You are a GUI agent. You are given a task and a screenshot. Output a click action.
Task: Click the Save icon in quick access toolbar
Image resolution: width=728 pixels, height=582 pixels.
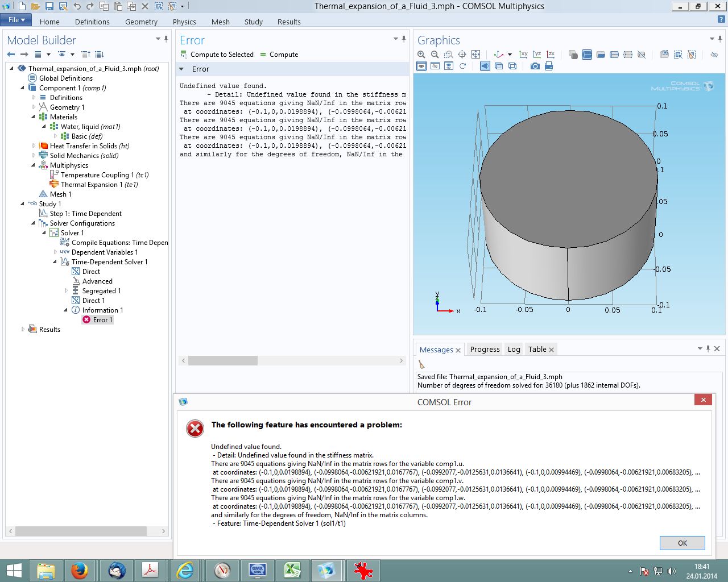tap(49, 6)
